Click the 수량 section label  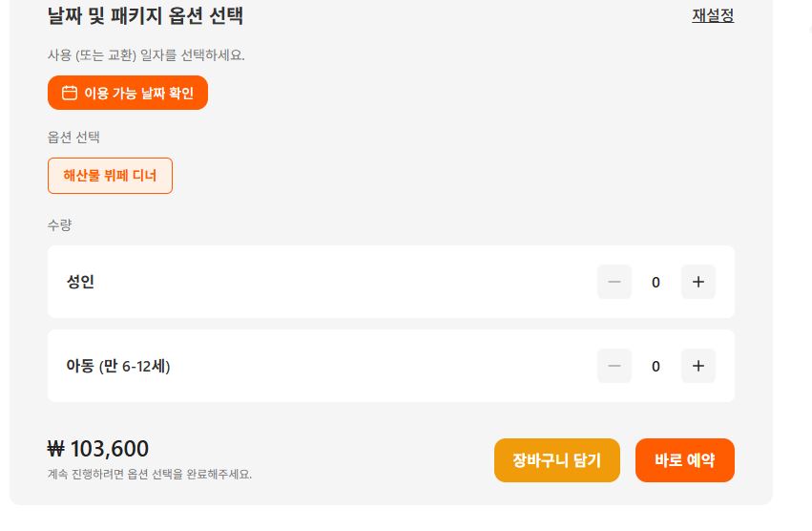[x=59, y=225]
